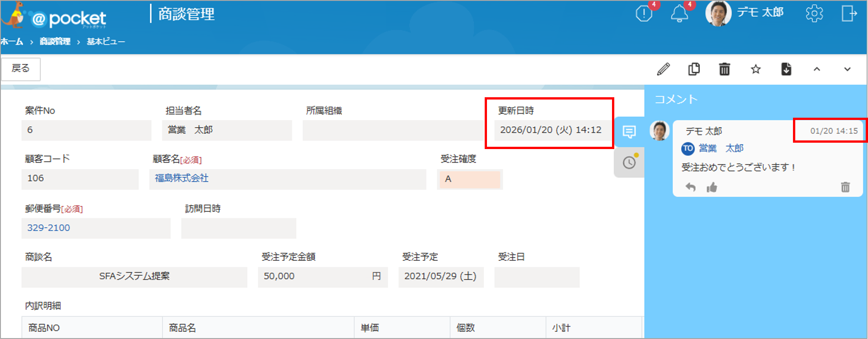
Task: Go to previous record with up chevron
Action: coord(817,69)
